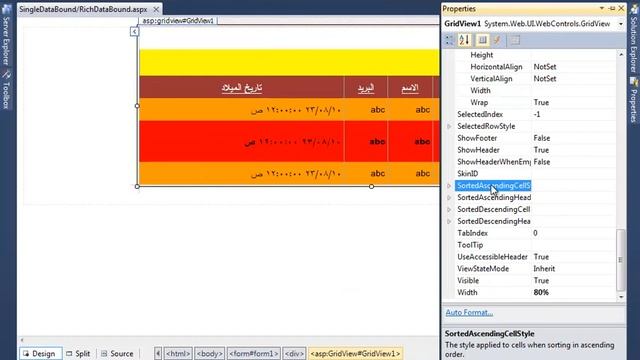This screenshot has height=360, width=640.
Task: Select the SelectedIndex property row
Action: (535, 115)
